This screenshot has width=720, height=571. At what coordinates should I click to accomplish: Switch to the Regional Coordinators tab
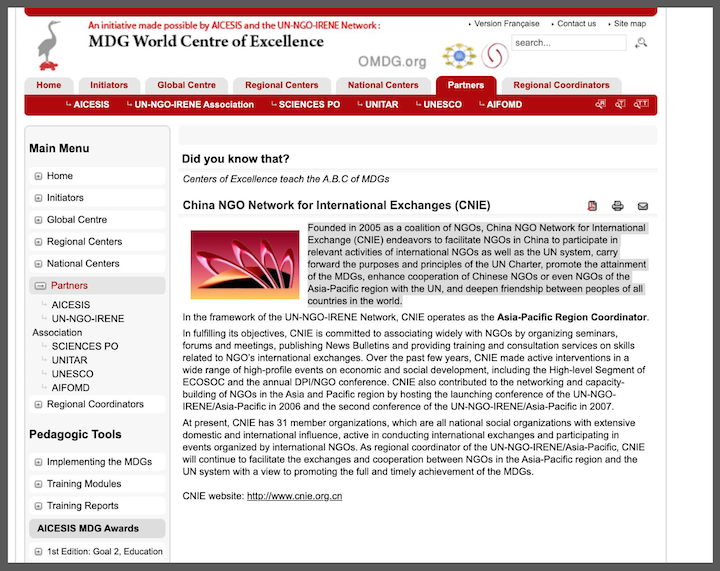click(x=560, y=85)
